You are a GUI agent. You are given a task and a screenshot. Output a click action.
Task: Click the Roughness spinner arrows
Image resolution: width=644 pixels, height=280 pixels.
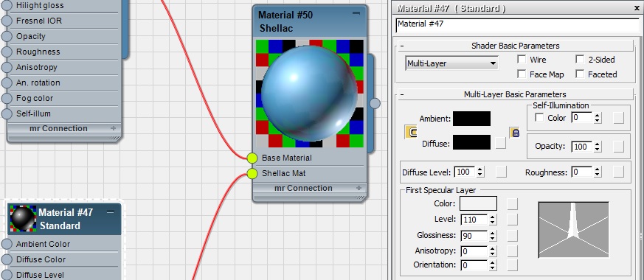pos(598,172)
